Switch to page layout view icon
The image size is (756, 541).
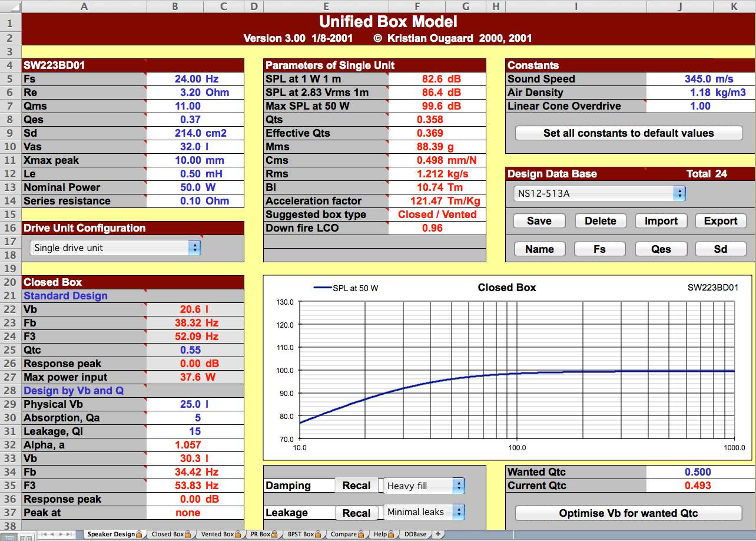pyautogui.click(x=25, y=537)
